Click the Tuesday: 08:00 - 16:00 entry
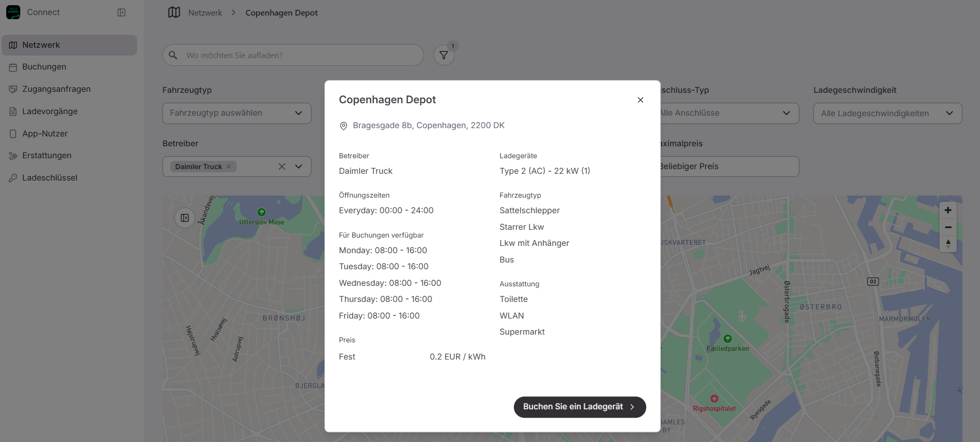Image resolution: width=980 pixels, height=442 pixels. point(384,267)
